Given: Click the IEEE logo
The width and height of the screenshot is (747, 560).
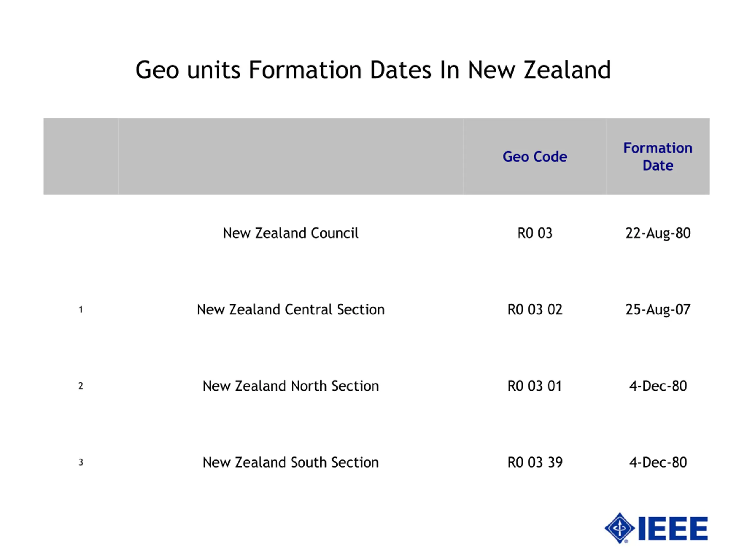Looking at the screenshot, I should pyautogui.click(x=656, y=528).
